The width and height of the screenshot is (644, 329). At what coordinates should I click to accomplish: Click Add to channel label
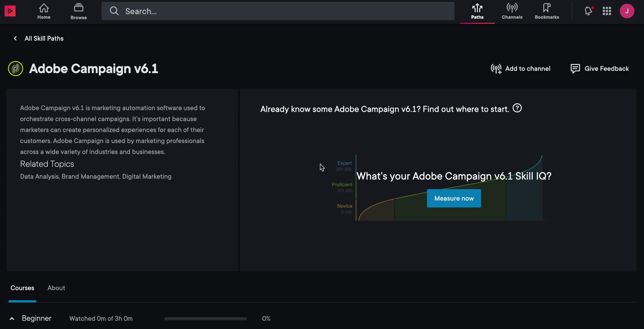(528, 69)
